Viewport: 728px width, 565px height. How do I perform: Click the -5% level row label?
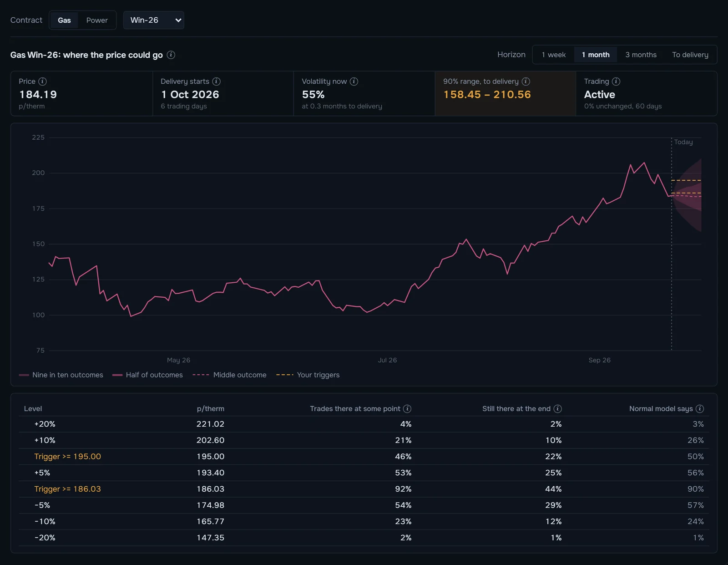(x=42, y=505)
